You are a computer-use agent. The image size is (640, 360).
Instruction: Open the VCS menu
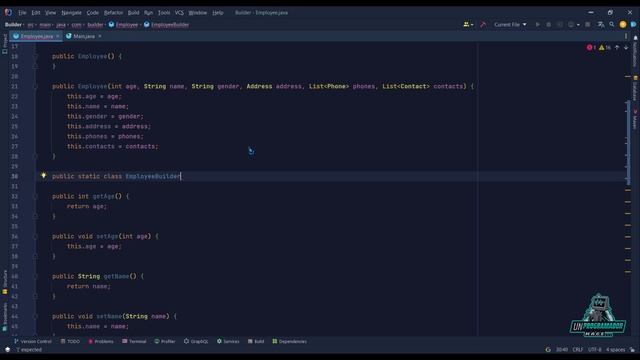click(x=179, y=13)
